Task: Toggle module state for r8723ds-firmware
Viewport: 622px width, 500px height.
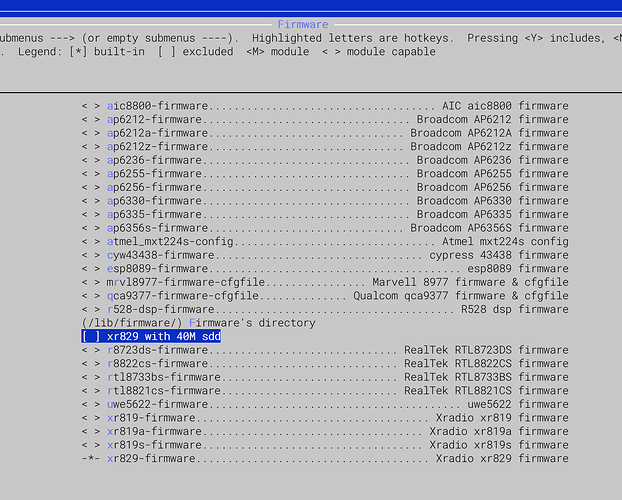Action: (91, 350)
